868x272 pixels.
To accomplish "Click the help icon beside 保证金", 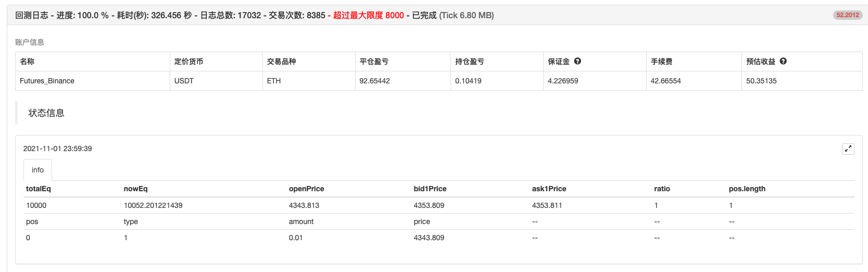I will coord(577,61).
